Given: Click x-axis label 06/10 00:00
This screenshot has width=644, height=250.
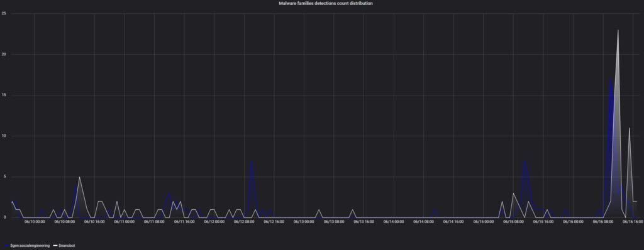Looking at the screenshot, I should 35,222.
